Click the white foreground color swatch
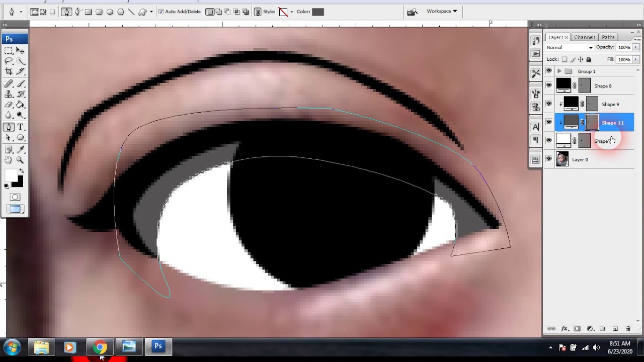The image size is (644, 362). 11,175
